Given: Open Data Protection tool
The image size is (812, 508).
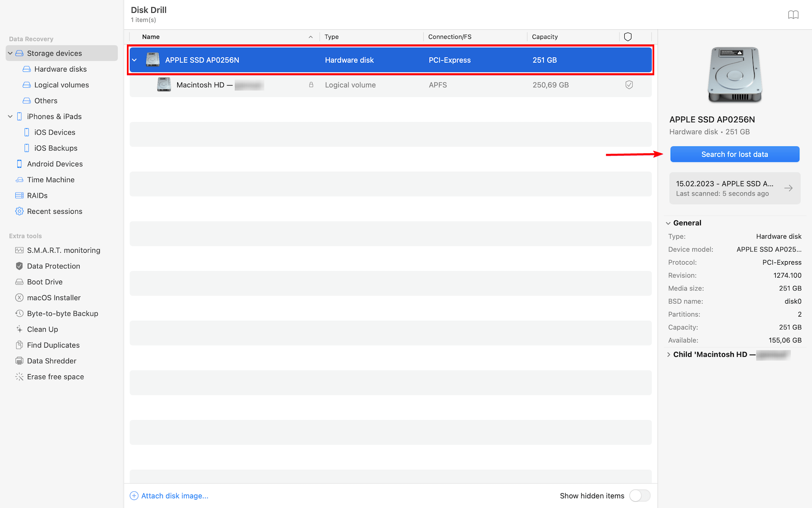Looking at the screenshot, I should [53, 266].
